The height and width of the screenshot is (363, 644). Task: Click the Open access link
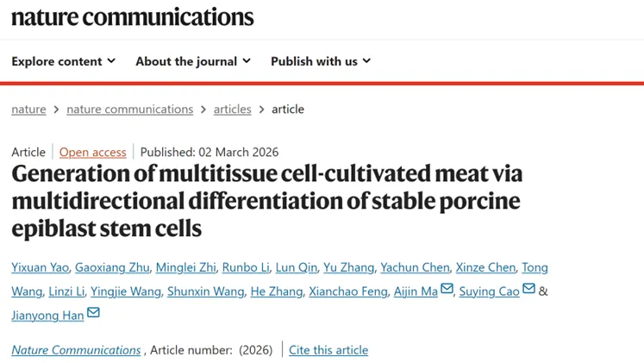92,153
